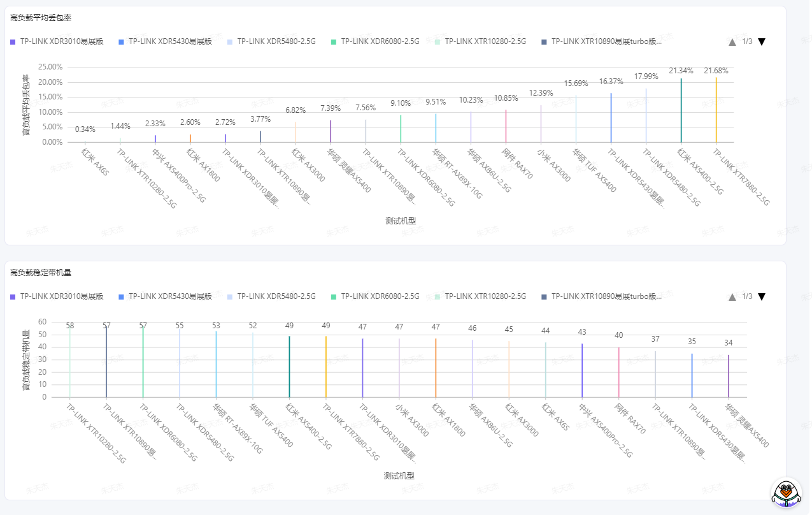Go to next legend page in 高负载平均丢包率 chart
The image size is (812, 515).
[x=762, y=41]
